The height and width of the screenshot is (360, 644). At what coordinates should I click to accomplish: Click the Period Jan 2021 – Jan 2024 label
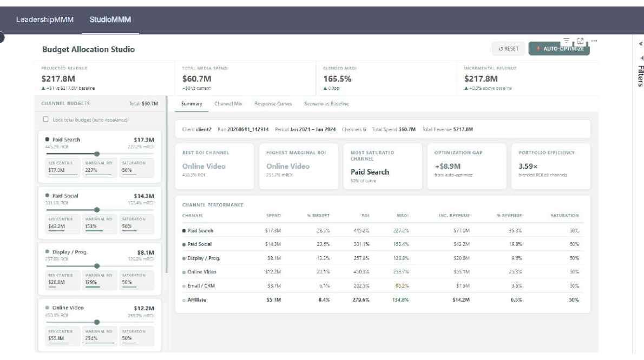pos(305,129)
